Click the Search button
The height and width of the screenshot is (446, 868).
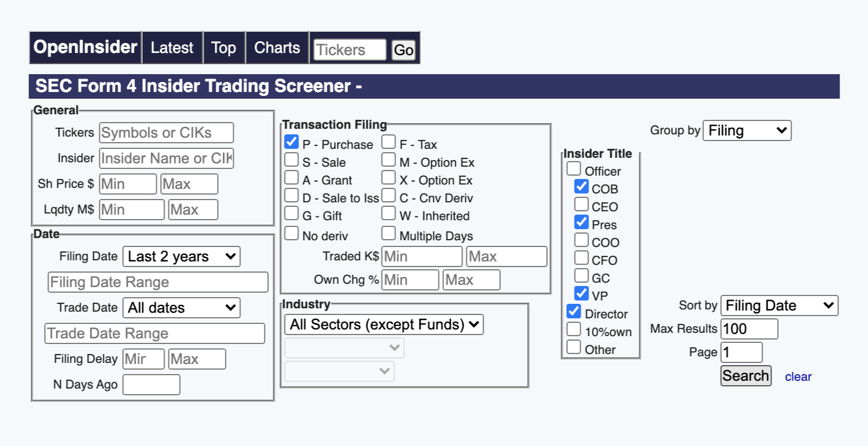[746, 376]
